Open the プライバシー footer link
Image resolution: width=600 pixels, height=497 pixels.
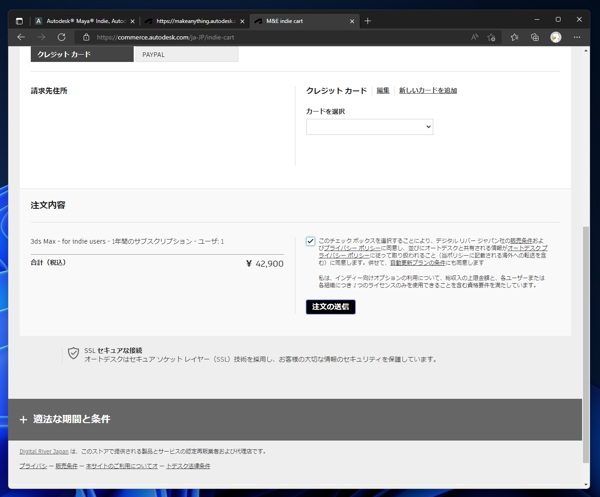pyautogui.click(x=33, y=466)
